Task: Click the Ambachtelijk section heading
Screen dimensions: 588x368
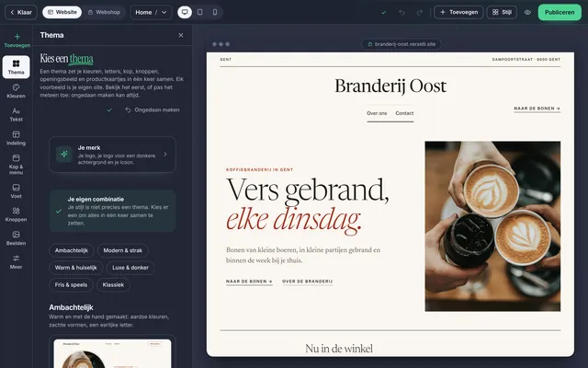Action: click(71, 307)
